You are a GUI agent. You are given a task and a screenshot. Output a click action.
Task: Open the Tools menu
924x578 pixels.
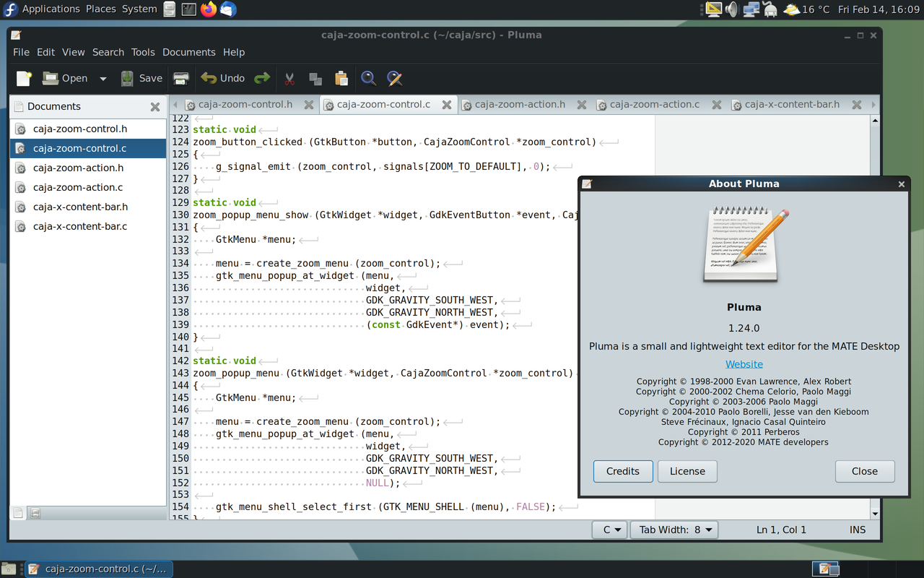pyautogui.click(x=143, y=52)
